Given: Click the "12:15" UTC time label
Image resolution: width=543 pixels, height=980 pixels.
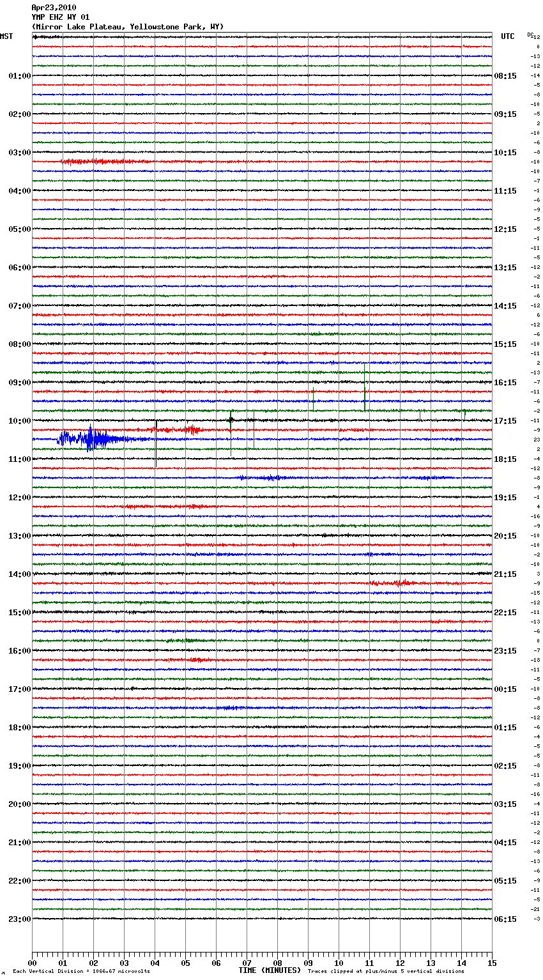Looking at the screenshot, I should (x=505, y=229).
